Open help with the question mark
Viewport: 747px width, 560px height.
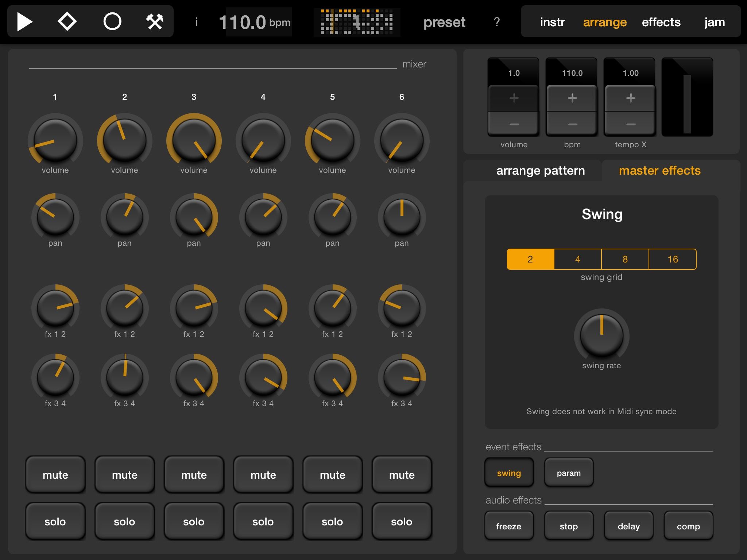point(496,22)
